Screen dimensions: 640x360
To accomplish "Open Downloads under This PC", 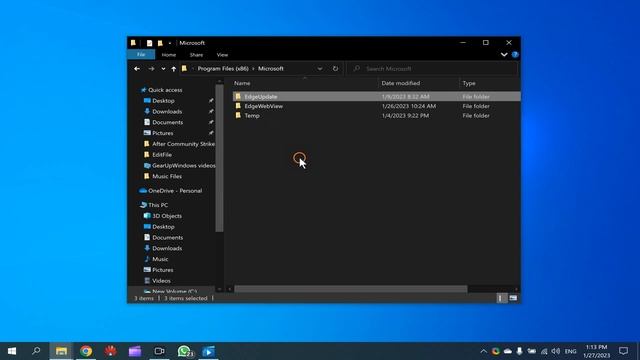I will point(167,248).
